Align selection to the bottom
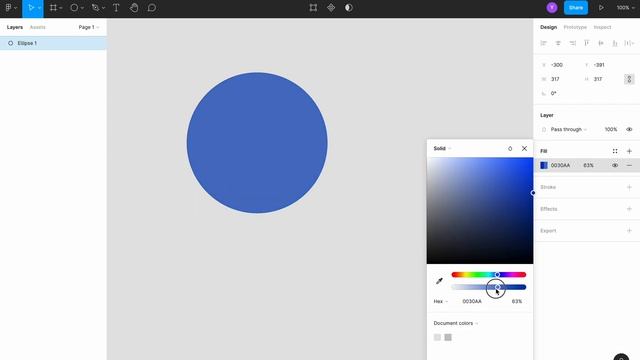The image size is (640, 360). coord(615,43)
